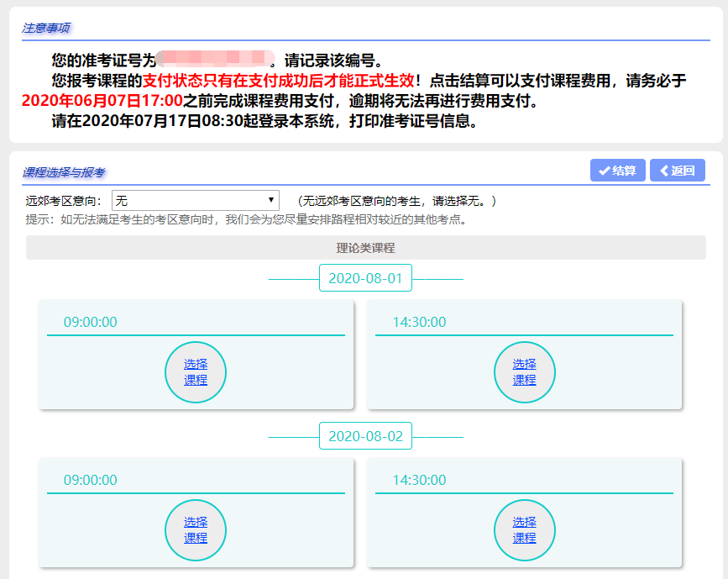This screenshot has width=728, height=579.
Task: Click the 理论类课程 category bar
Action: click(364, 247)
